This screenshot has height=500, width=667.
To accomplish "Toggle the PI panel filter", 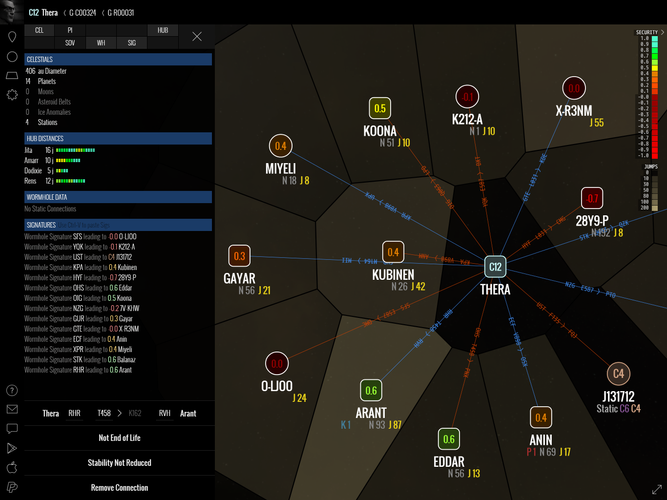I will [70, 30].
